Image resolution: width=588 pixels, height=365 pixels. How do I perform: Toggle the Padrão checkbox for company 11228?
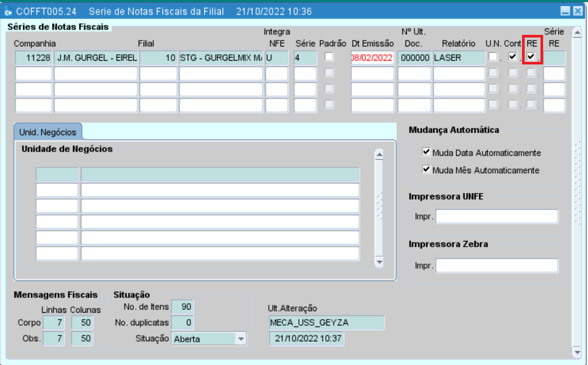pyautogui.click(x=329, y=57)
